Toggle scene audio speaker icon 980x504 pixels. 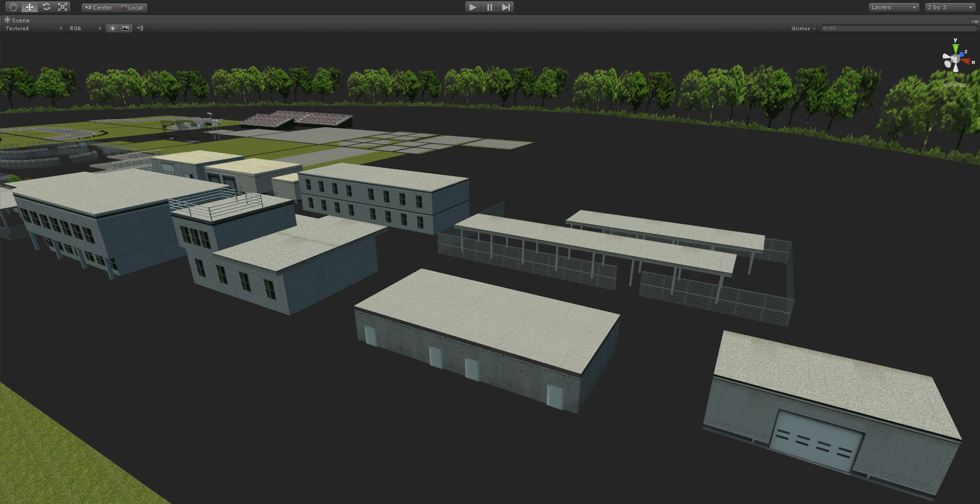(x=140, y=28)
